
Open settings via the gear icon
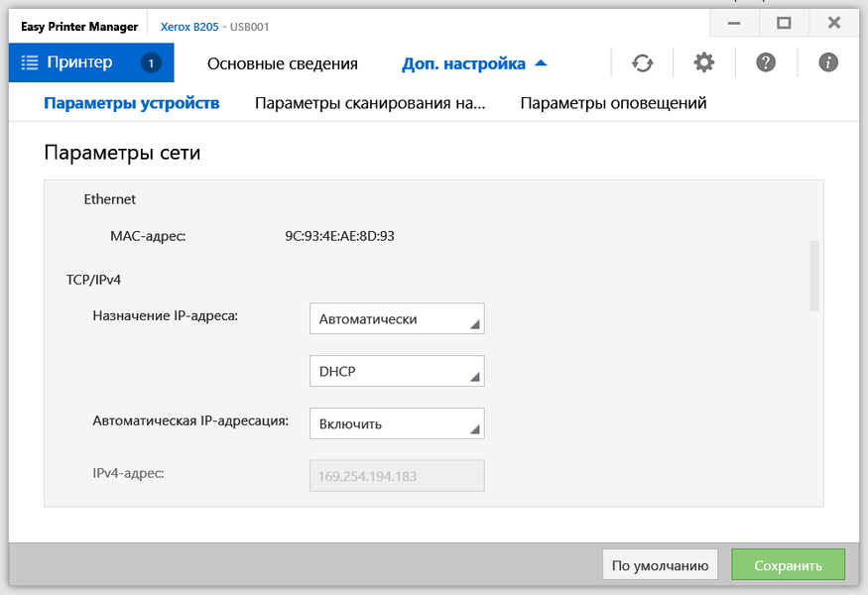704,62
